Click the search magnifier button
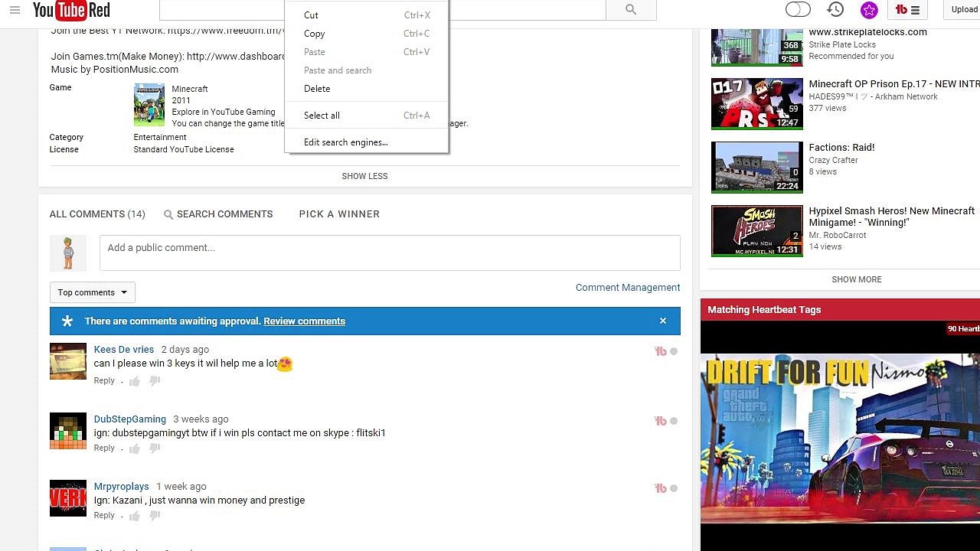Image resolution: width=980 pixels, height=551 pixels. [631, 9]
